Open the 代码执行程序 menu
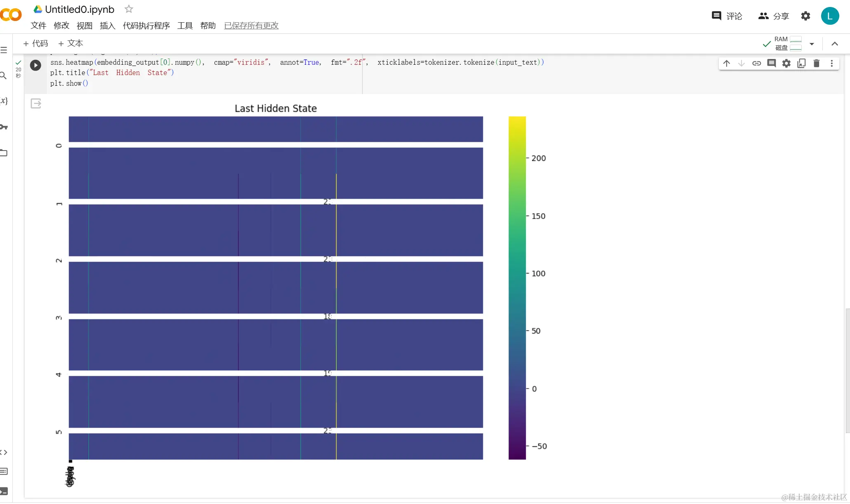 point(146,26)
